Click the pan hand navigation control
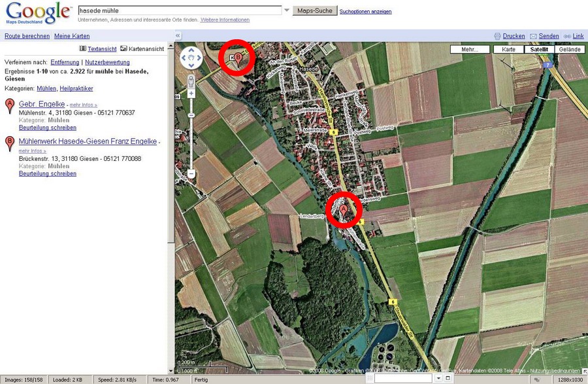 (191, 58)
